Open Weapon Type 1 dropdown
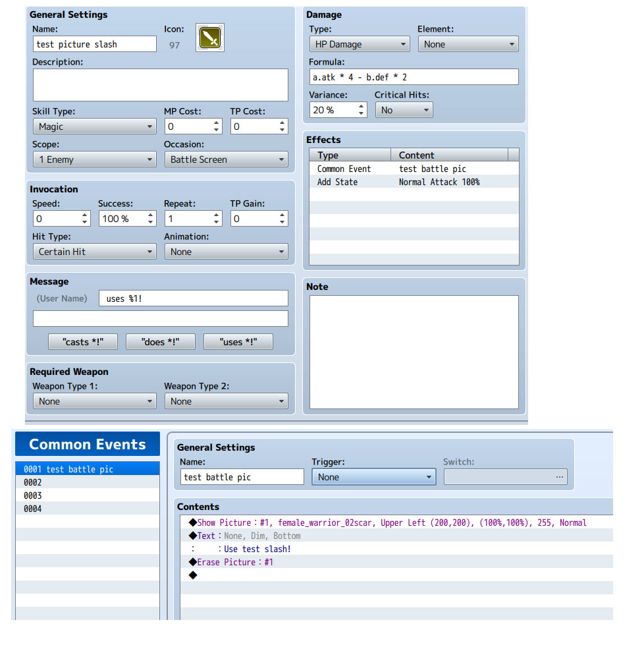The image size is (644, 645). tap(95, 401)
